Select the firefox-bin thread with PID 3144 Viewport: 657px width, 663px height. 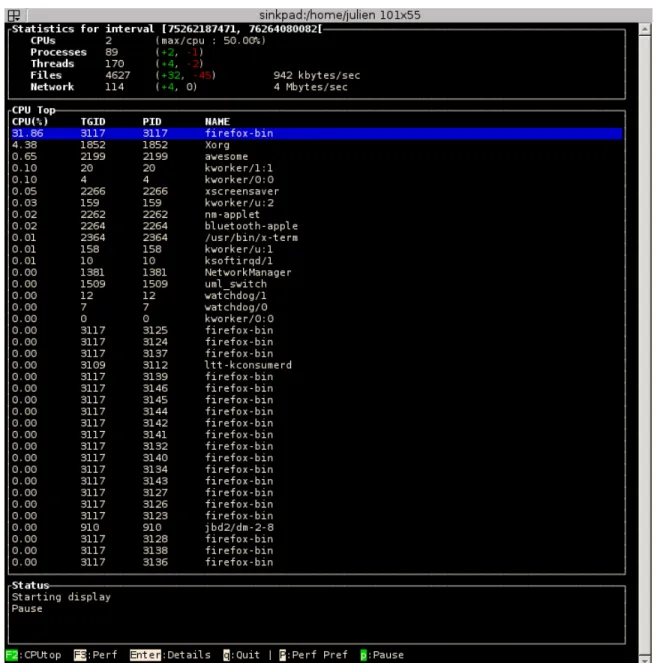[x=317, y=412]
